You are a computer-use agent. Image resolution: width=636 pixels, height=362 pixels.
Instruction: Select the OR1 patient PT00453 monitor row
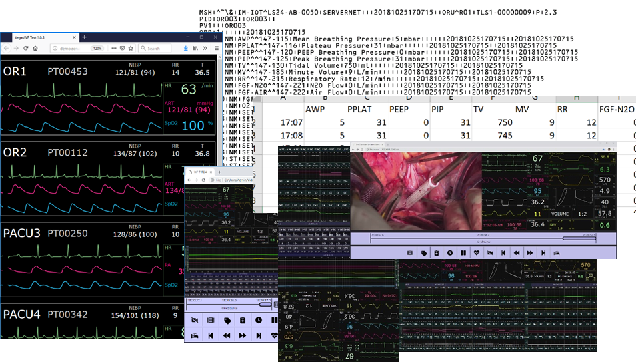[111, 97]
